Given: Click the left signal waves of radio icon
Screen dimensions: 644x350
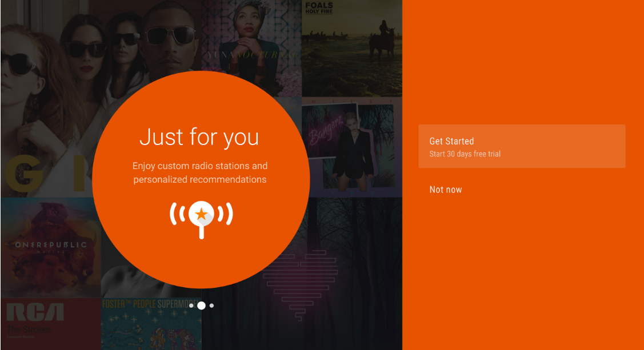Looking at the screenshot, I should click(177, 214).
